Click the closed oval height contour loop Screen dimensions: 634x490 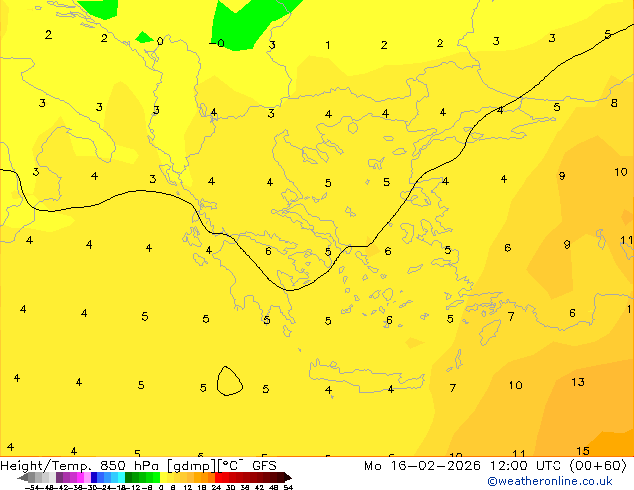(230, 381)
